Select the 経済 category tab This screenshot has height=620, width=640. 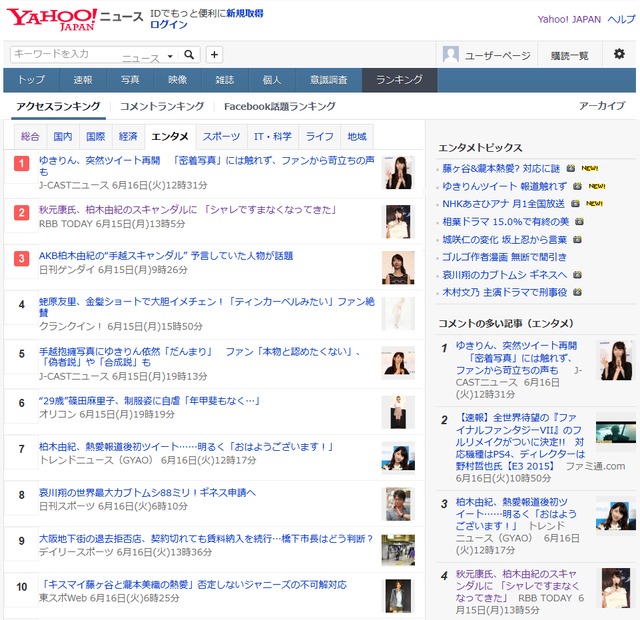[128, 136]
